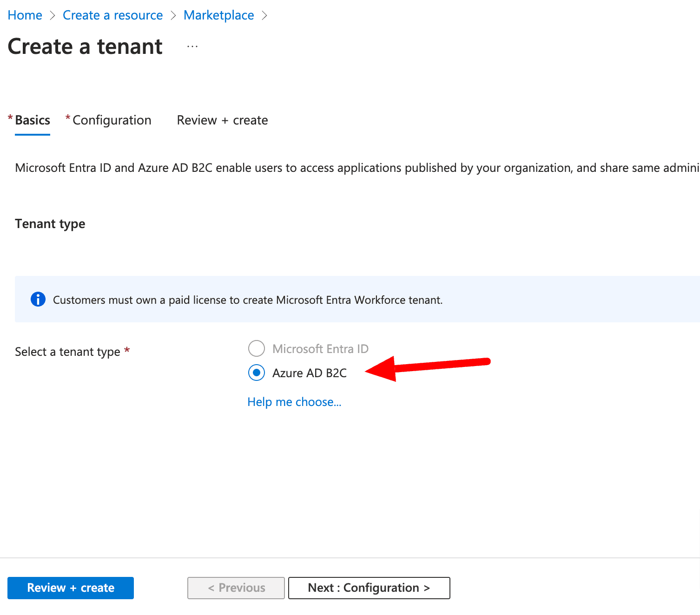Viewport: 700px width, 615px height.
Task: Click the chevron after Create a resource breadcrumb
Action: pyautogui.click(x=173, y=15)
